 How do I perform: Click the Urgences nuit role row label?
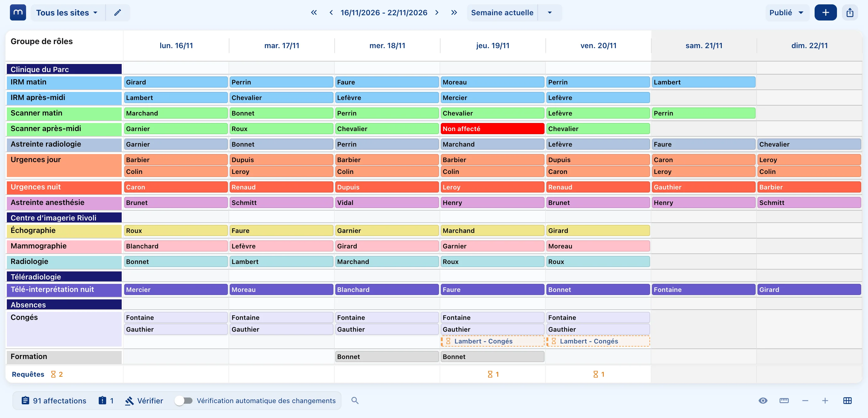click(64, 188)
